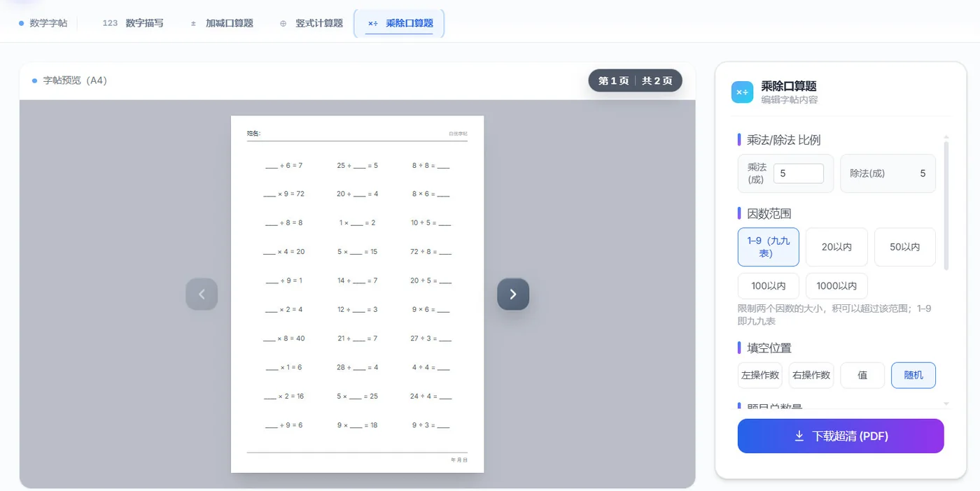Click the 因数范围 section heading
The height and width of the screenshot is (491, 980).
click(x=769, y=213)
